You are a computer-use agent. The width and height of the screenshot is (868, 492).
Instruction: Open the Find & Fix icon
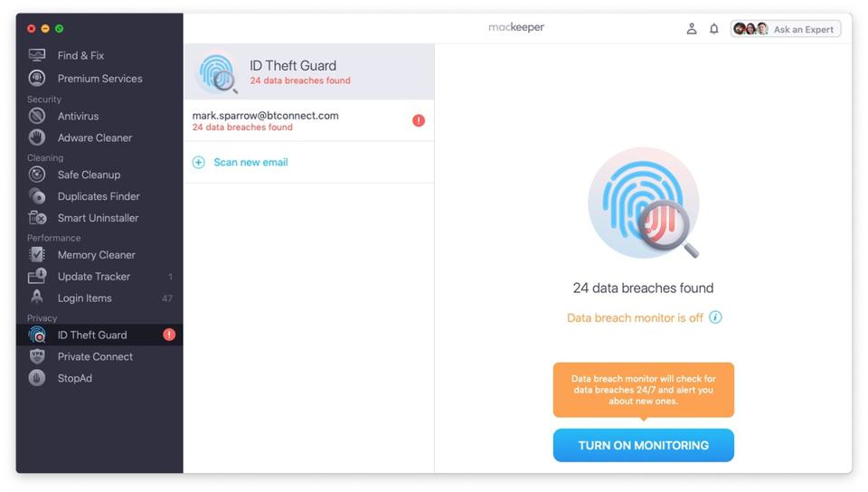[37, 55]
